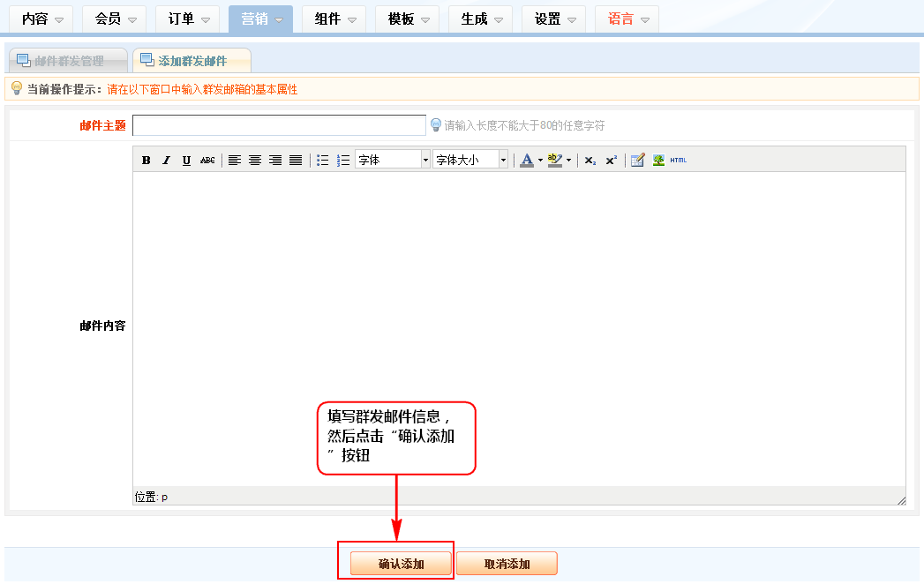Focus the 邮件主题 input field
The width and height of the screenshot is (924, 584).
[279, 125]
